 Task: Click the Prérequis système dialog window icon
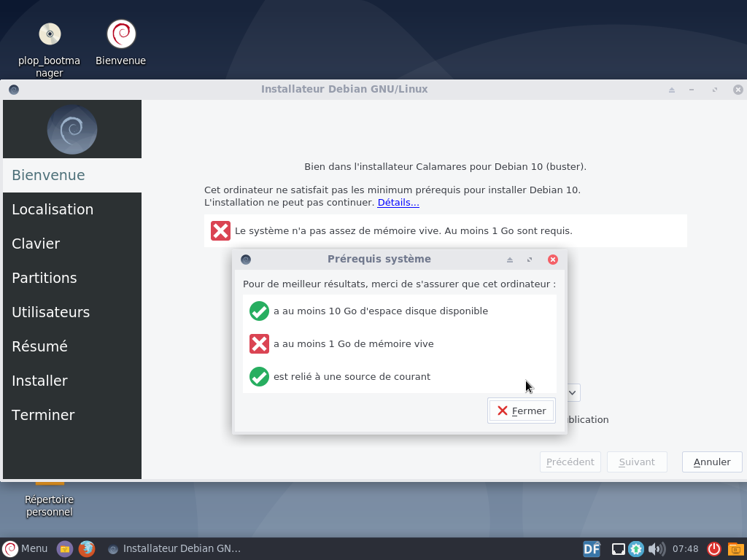click(246, 260)
